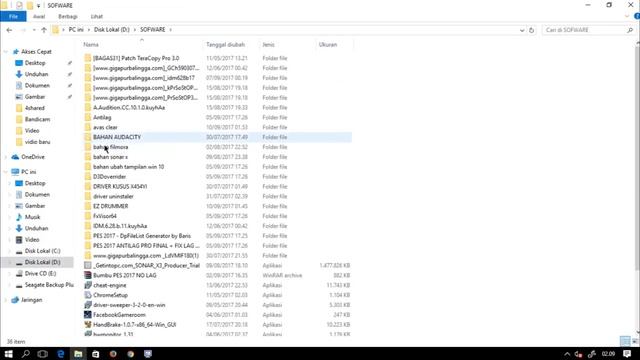The image size is (640, 360).
Task: Open Gambar under Akses Cepat
Action: 35,97
